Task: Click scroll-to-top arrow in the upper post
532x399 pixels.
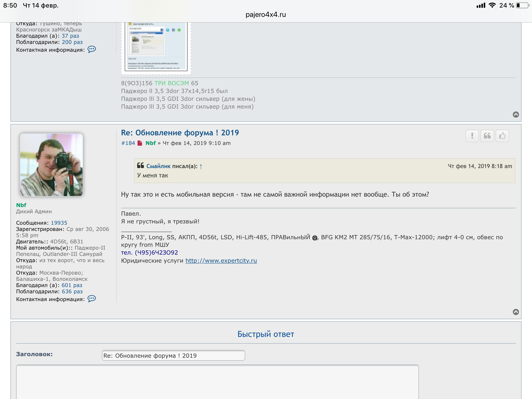Action: coord(516,115)
